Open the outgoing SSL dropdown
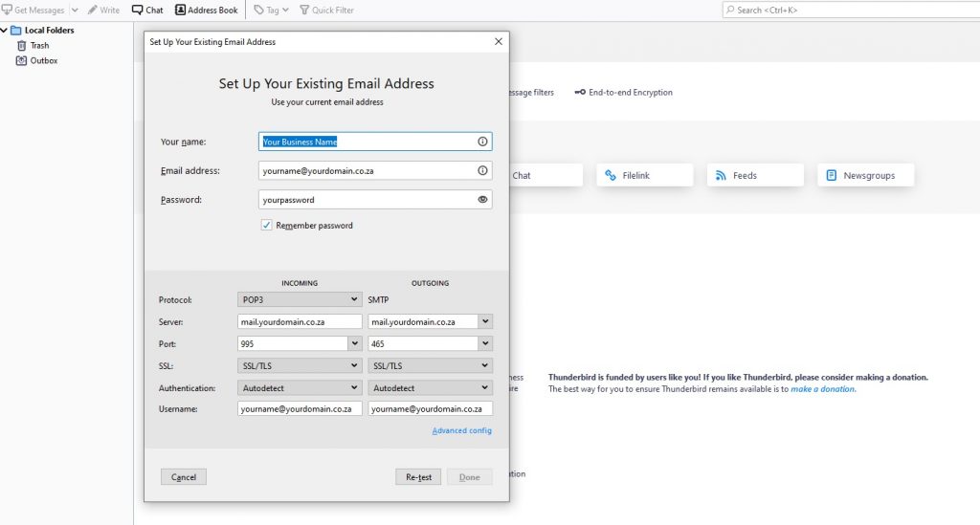 [430, 366]
